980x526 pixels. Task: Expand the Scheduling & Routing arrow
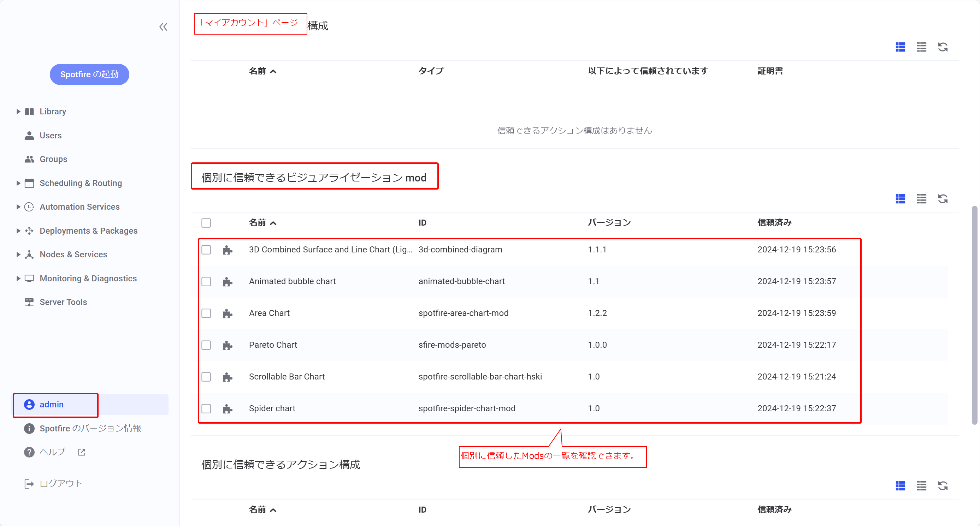(x=18, y=183)
